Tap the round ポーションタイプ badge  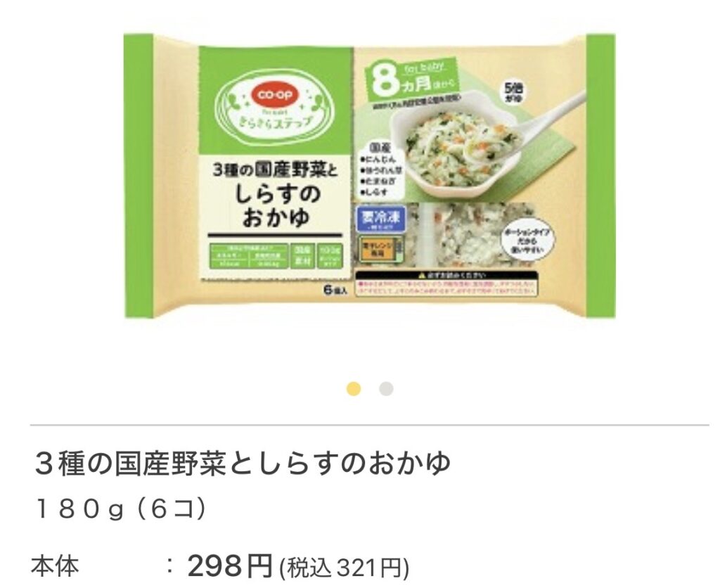tap(529, 241)
